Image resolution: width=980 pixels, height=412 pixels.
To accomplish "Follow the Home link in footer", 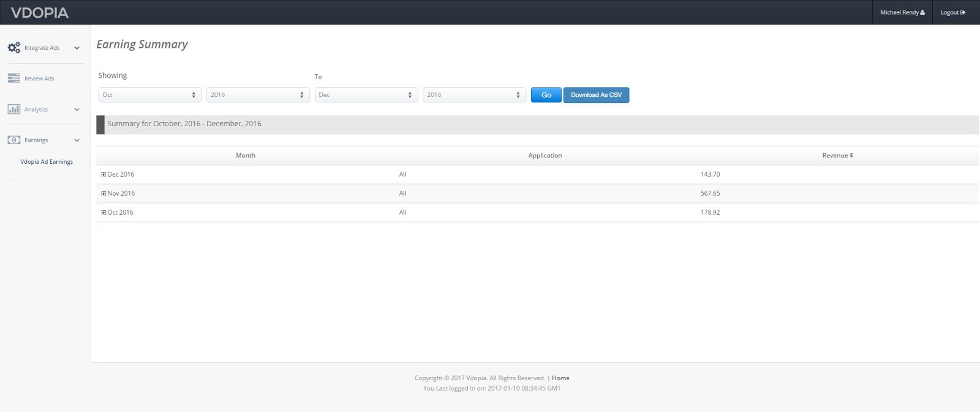I will click(560, 378).
